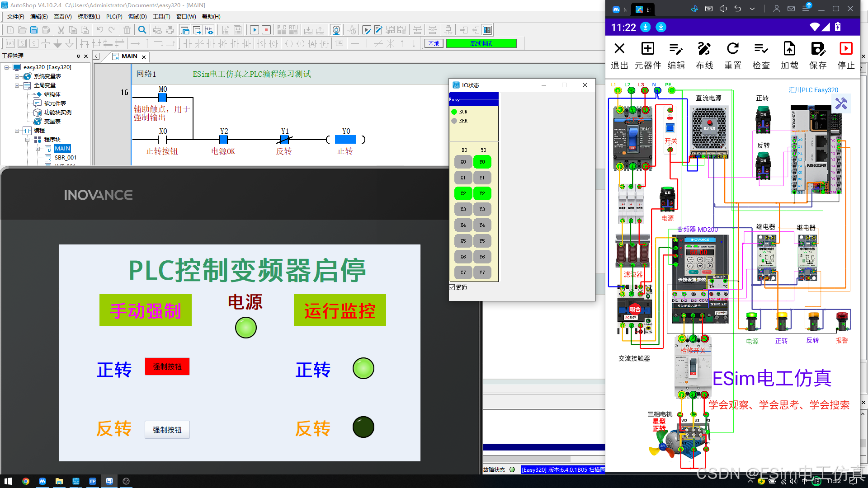Select 软元件表 in project tree
The height and width of the screenshot is (488, 868).
point(55,103)
